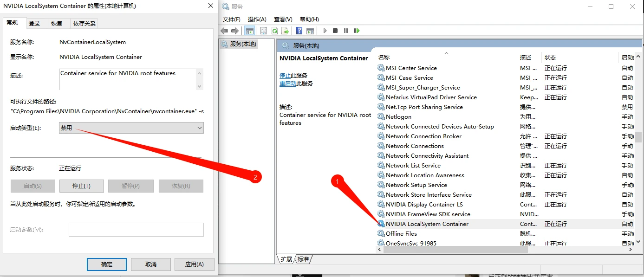Select the NVIDIA Display Container LS service
Image resolution: width=644 pixels, height=277 pixels.
coord(424,205)
